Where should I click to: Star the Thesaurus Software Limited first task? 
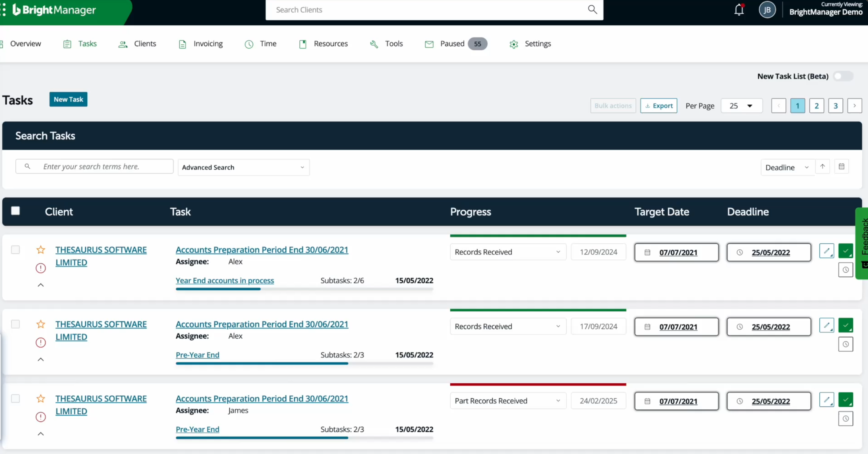point(40,250)
